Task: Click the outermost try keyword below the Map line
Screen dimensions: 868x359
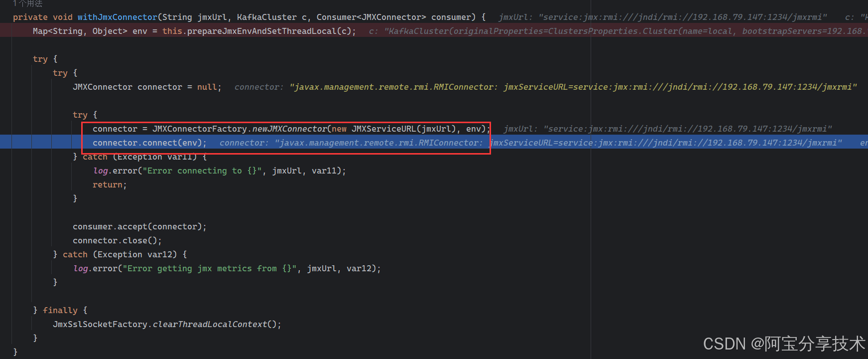Action: [40, 59]
